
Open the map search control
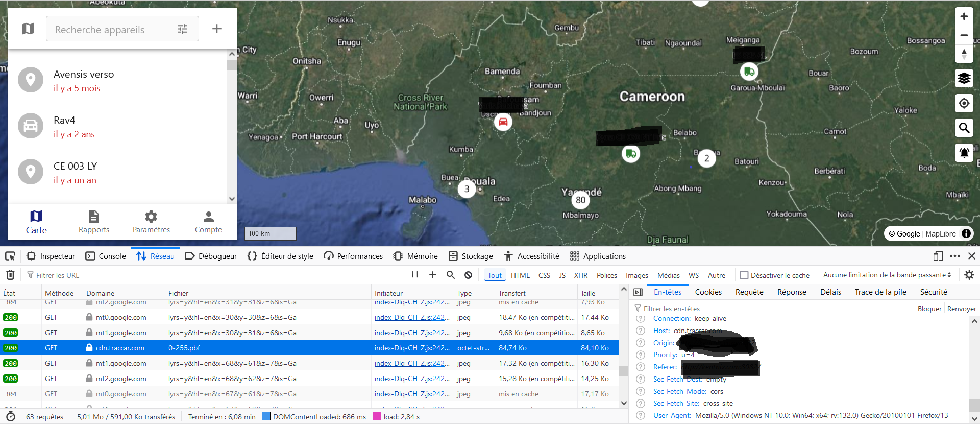click(964, 128)
